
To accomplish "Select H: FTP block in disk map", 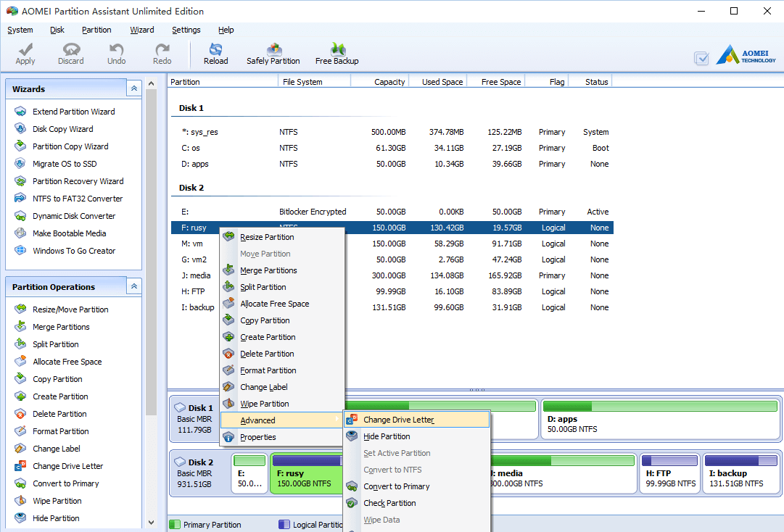I will tap(669, 473).
